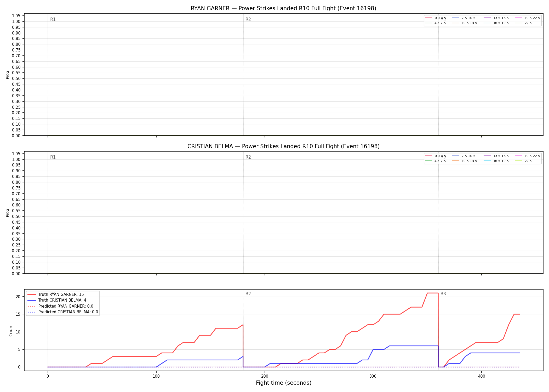Click y-axis tick '0.50' on Ryan Garner chart

coord(16,78)
